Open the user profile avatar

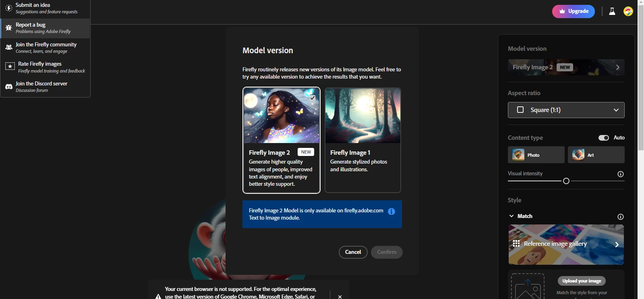coord(628,11)
